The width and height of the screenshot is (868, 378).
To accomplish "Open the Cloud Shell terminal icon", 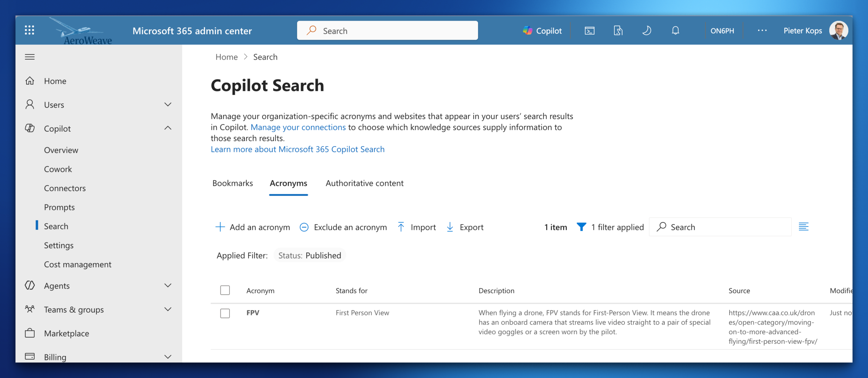I will point(590,31).
